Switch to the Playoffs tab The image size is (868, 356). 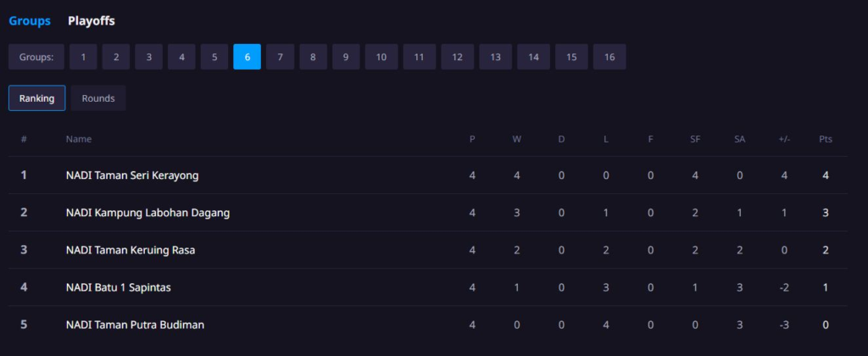click(x=92, y=21)
